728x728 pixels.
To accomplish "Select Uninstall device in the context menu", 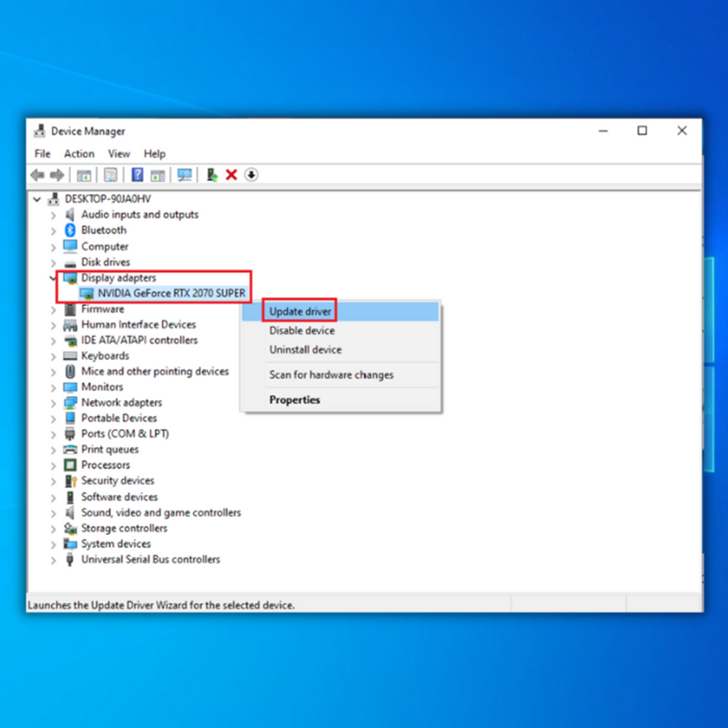I will [305, 349].
